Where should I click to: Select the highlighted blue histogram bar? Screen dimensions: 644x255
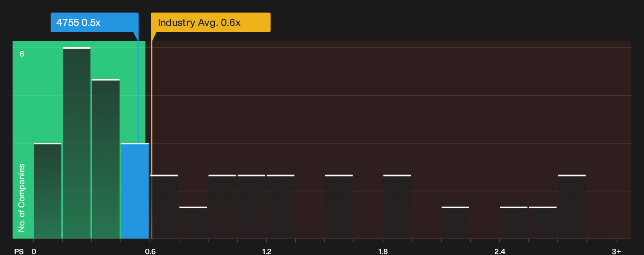pyautogui.click(x=135, y=191)
